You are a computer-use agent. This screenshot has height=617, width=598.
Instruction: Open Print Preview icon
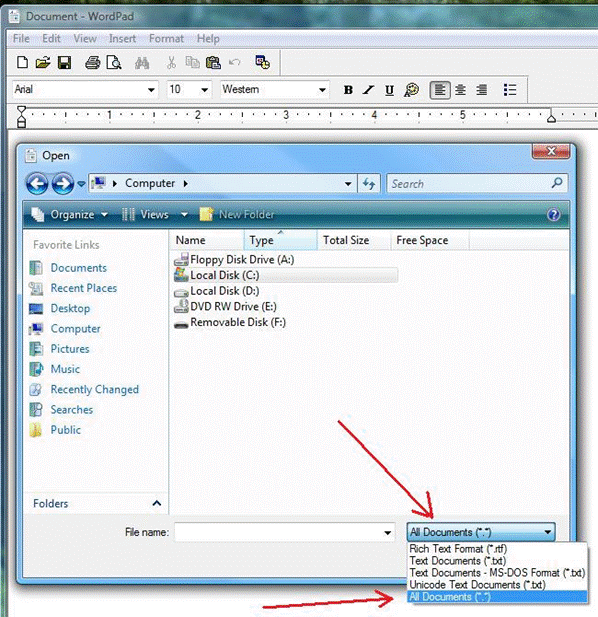coord(114,63)
